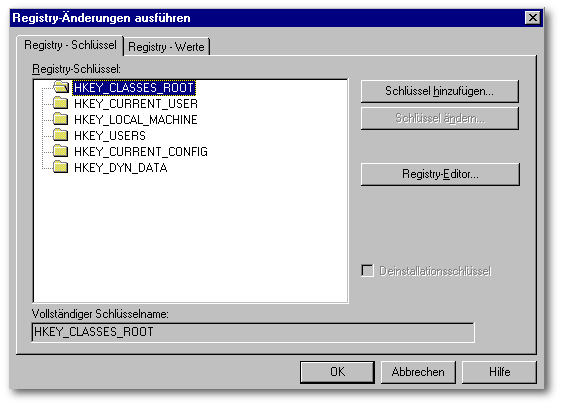This screenshot has height=405, width=562.
Task: Select the HKEY_LOCAL_MACHINE tree entry
Action: pos(135,120)
